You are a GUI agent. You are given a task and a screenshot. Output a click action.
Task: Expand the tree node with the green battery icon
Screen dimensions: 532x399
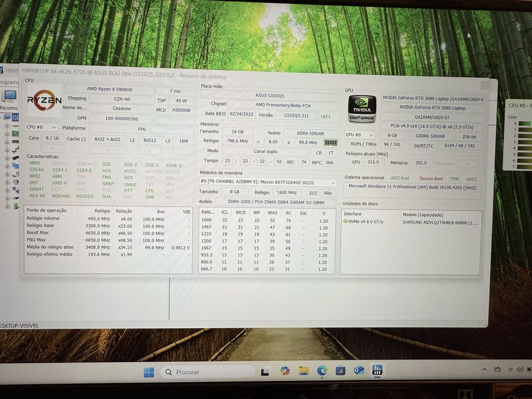[x=7, y=206]
